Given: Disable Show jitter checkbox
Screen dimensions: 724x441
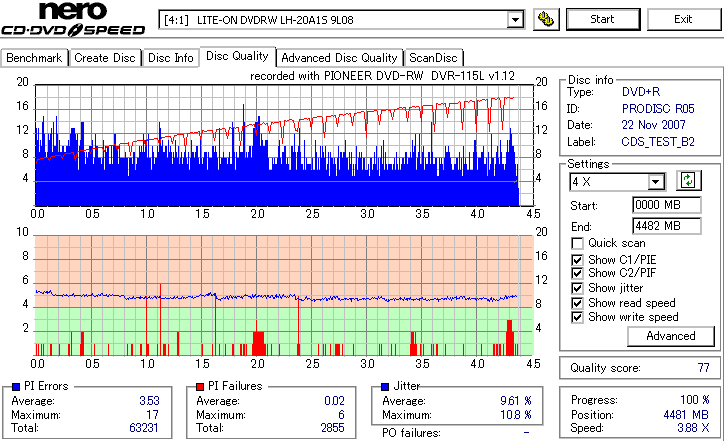Looking at the screenshot, I should [x=577, y=288].
